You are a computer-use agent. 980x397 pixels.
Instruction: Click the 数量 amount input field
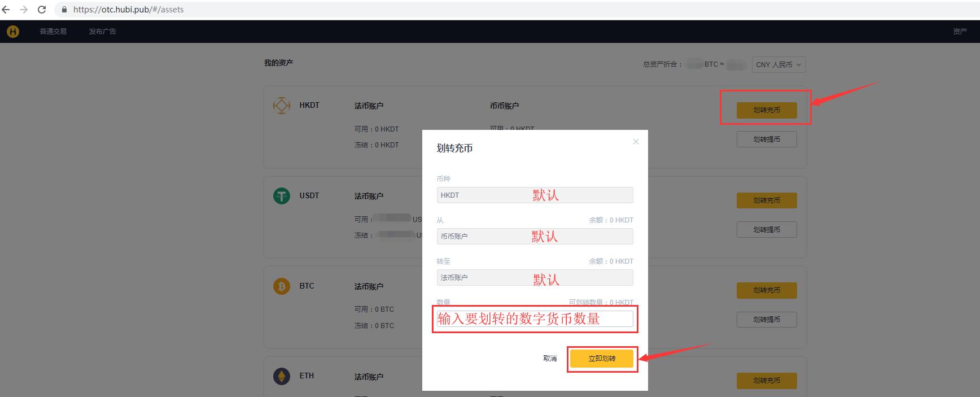[x=535, y=319]
